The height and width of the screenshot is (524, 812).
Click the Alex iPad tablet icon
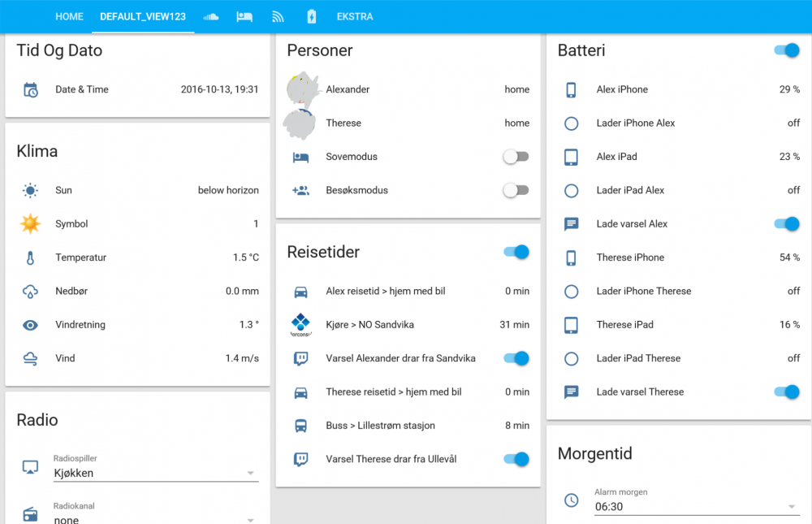tap(571, 157)
